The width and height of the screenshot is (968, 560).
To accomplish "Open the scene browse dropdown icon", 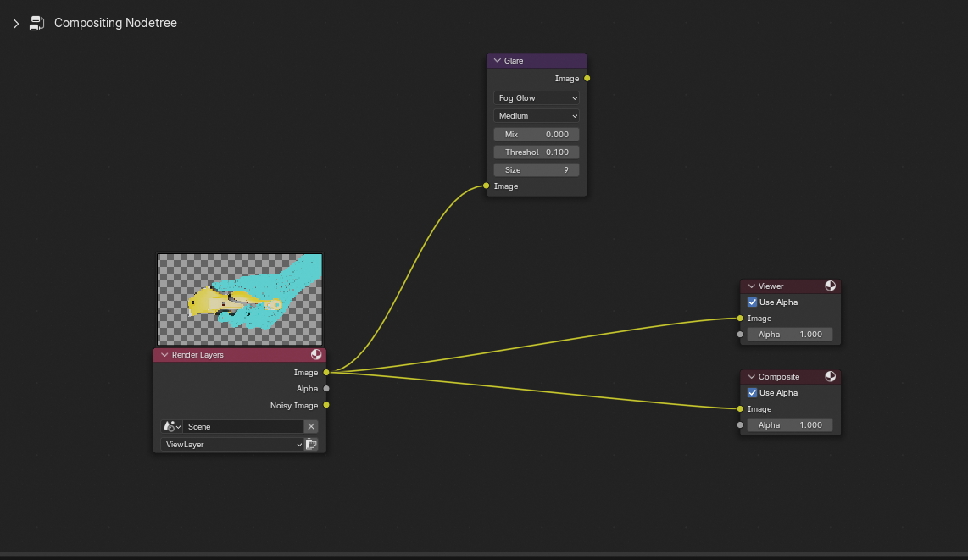I will 171,427.
